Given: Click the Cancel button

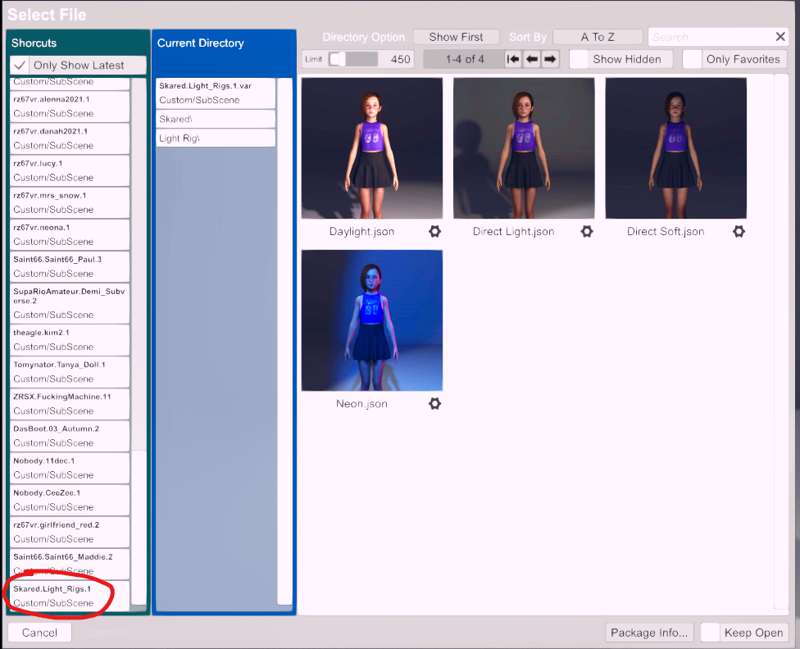Looking at the screenshot, I should (x=39, y=633).
